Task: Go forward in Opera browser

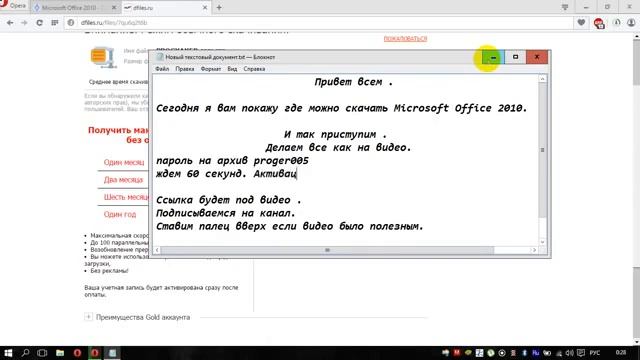Action: tap(24, 23)
